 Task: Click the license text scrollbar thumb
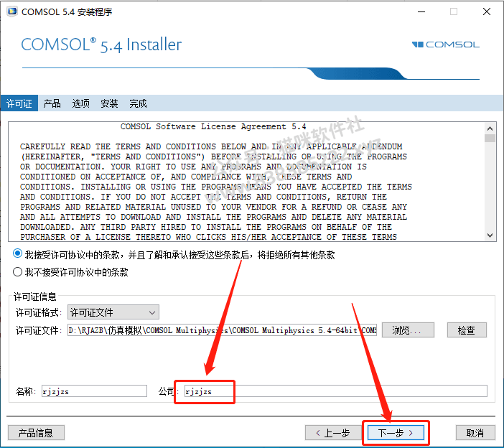click(x=490, y=139)
